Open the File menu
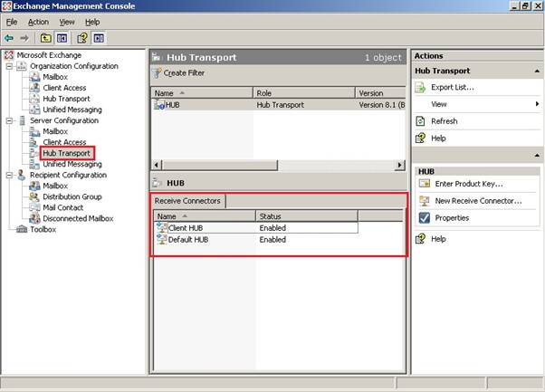This screenshot has width=545, height=392. tap(12, 22)
